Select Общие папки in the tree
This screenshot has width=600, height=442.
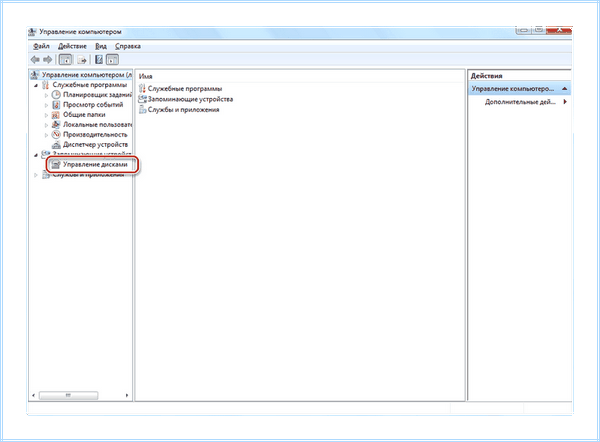click(84, 114)
